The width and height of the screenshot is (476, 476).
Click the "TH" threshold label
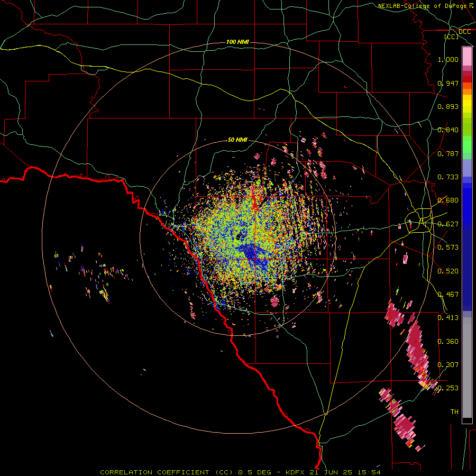pos(454,412)
